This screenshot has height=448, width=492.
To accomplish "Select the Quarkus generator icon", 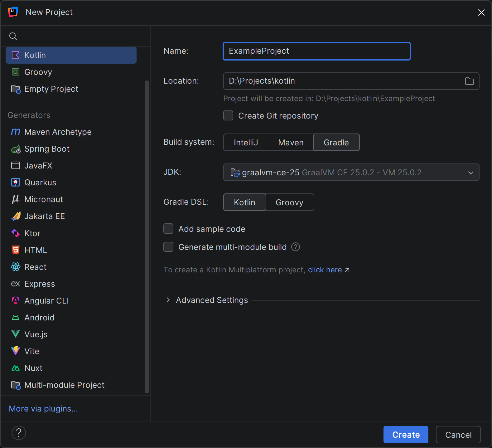I will coord(16,183).
